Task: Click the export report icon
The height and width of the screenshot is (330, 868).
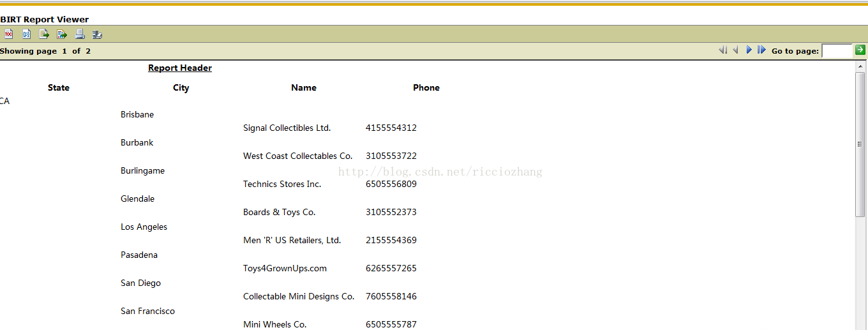Action: (62, 34)
